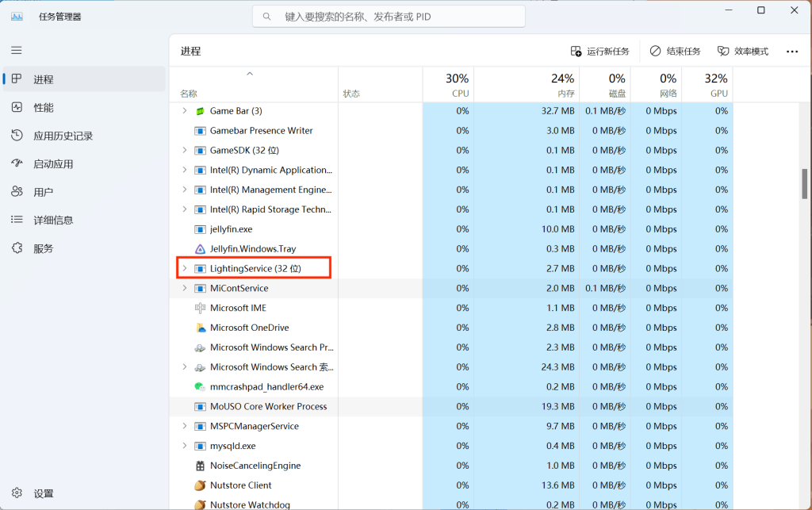Select the Nutstore Client row name
Screen dimensions: 812x510
(x=241, y=485)
